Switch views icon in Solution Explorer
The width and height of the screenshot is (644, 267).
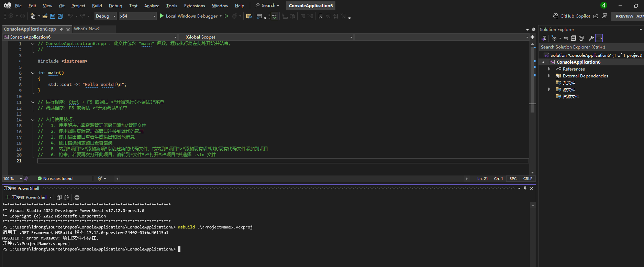point(544,38)
